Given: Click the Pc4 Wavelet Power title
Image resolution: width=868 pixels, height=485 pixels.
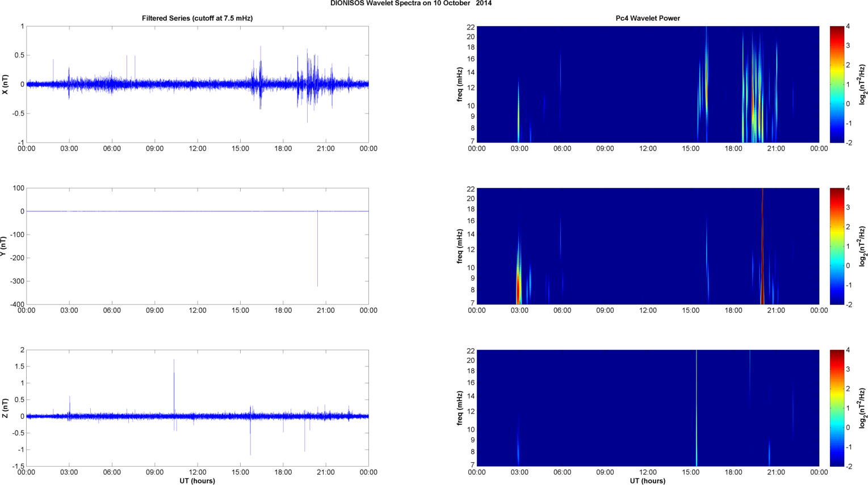Looking at the screenshot, I should coord(648,18).
